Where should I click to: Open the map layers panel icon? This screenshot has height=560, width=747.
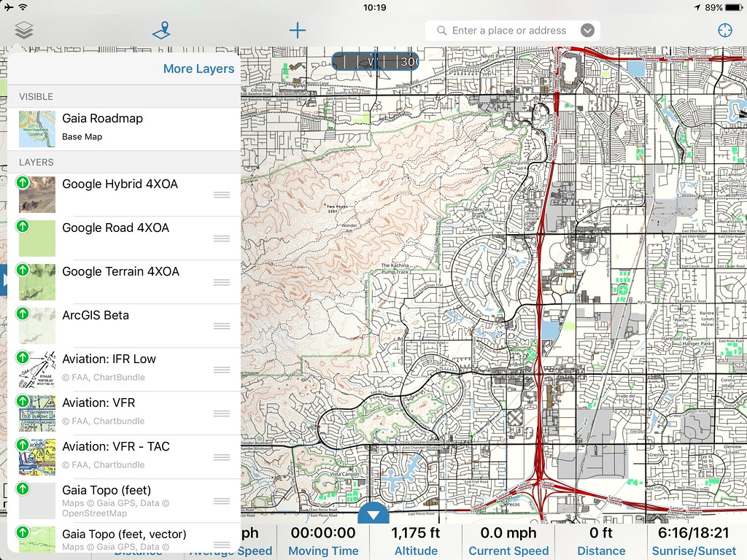pyautogui.click(x=23, y=30)
